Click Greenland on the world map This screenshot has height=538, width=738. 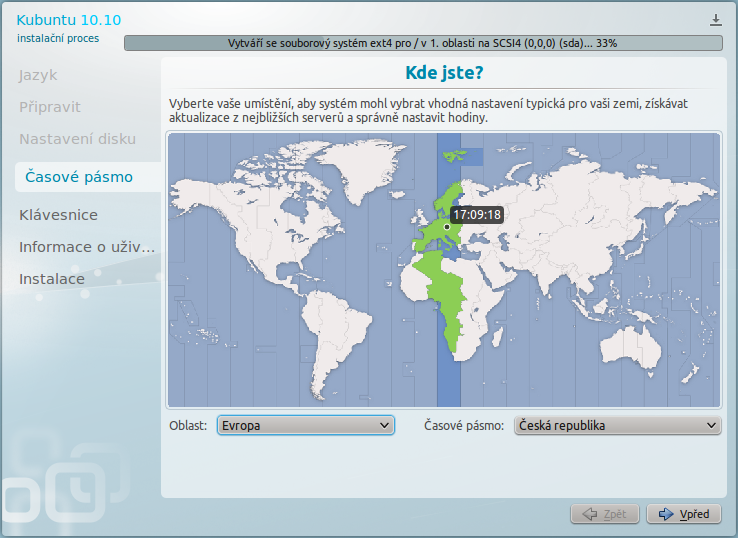pos(365,169)
